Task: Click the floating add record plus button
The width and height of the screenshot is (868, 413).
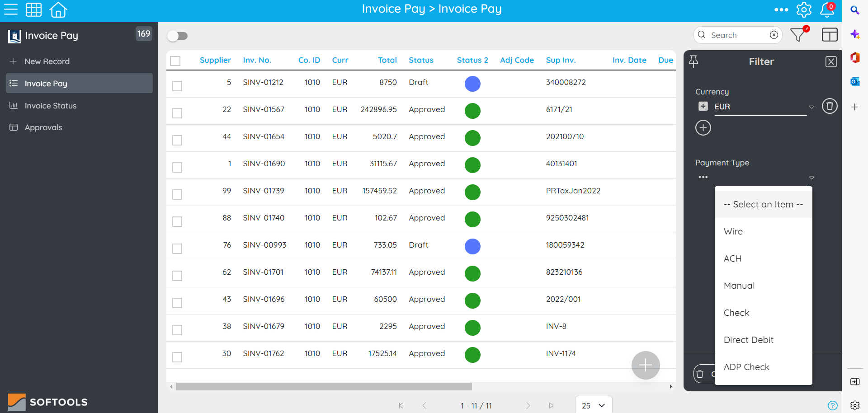Action: coord(646,365)
